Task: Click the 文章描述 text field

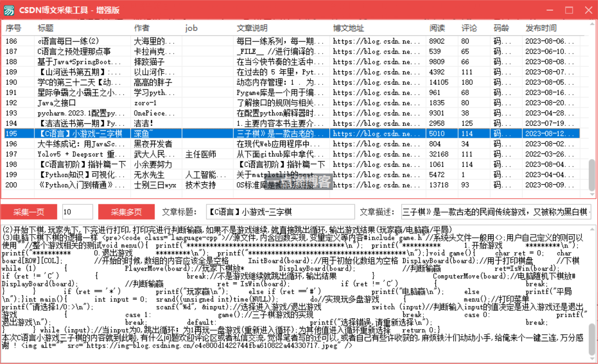Action: (496, 212)
